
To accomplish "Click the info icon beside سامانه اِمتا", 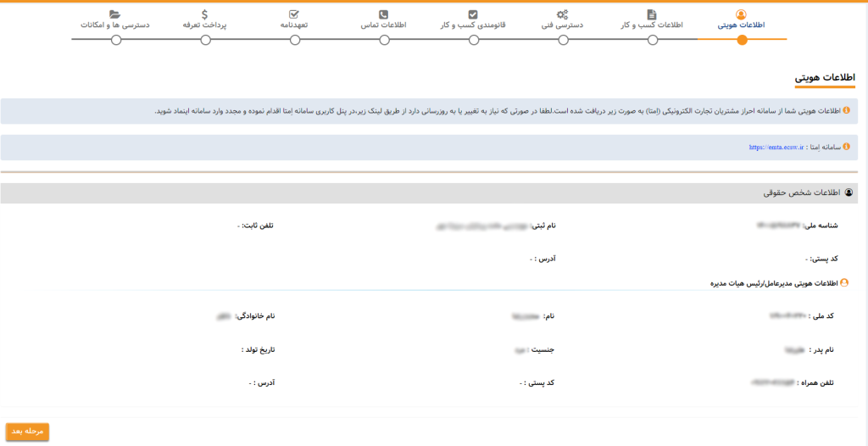I will point(846,147).
